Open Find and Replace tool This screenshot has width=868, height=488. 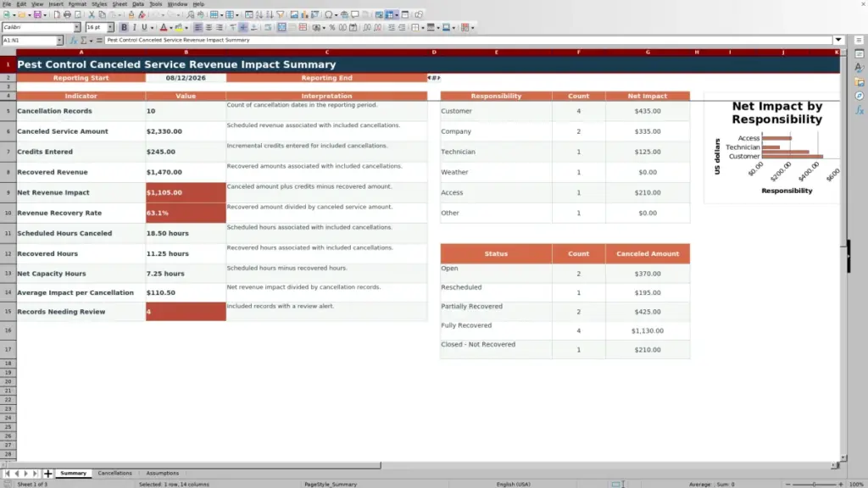[191, 15]
